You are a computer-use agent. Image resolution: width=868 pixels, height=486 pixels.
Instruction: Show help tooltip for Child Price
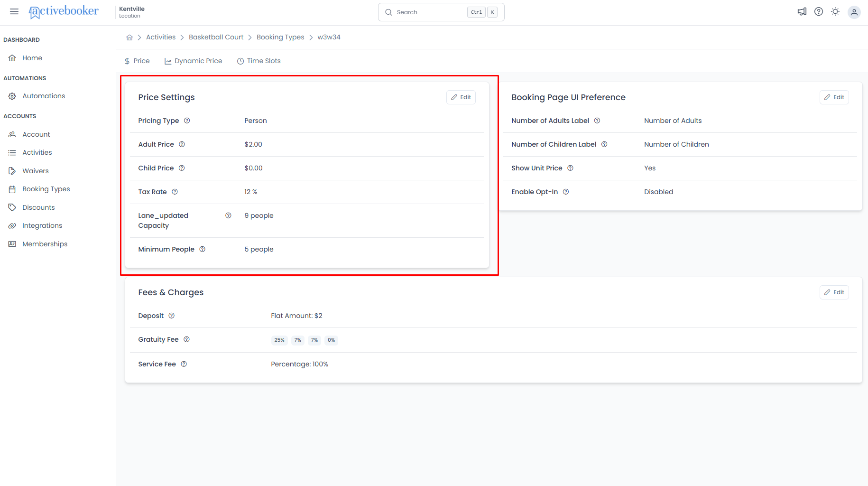[x=182, y=168]
